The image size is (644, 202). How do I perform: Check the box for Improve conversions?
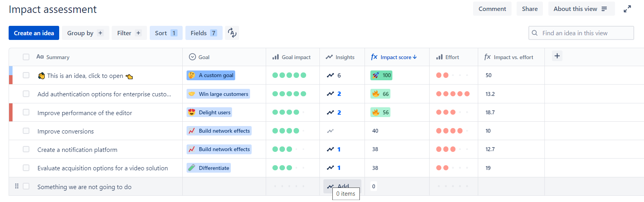(26, 131)
